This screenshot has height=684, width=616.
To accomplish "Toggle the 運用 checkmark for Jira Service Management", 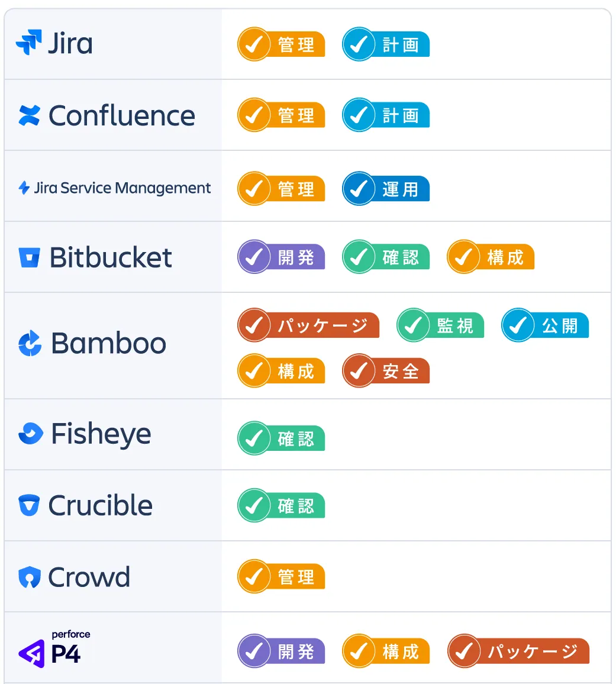I will tap(359, 189).
